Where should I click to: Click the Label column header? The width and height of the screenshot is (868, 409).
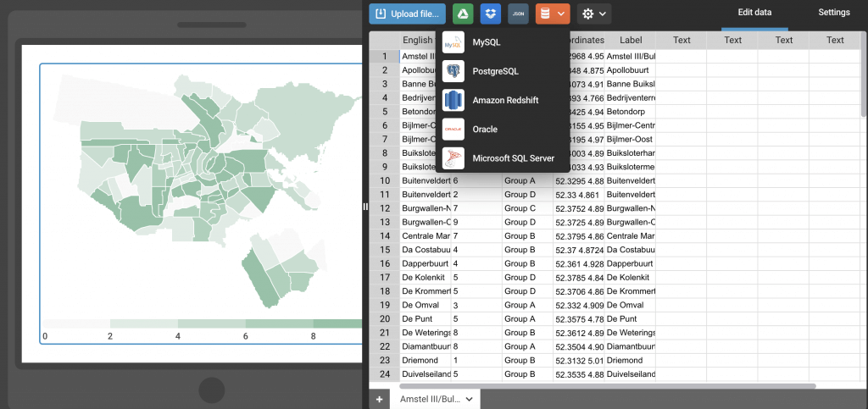click(631, 40)
